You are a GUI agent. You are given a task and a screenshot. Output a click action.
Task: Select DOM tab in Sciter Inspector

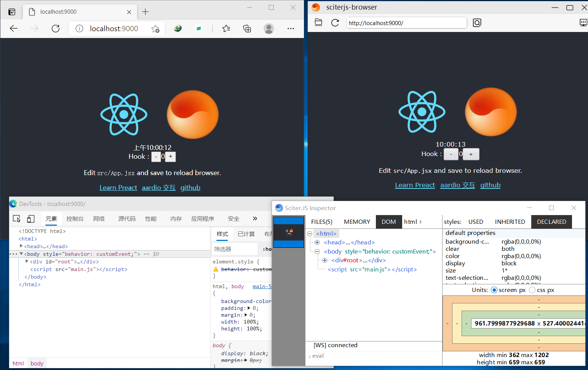389,222
